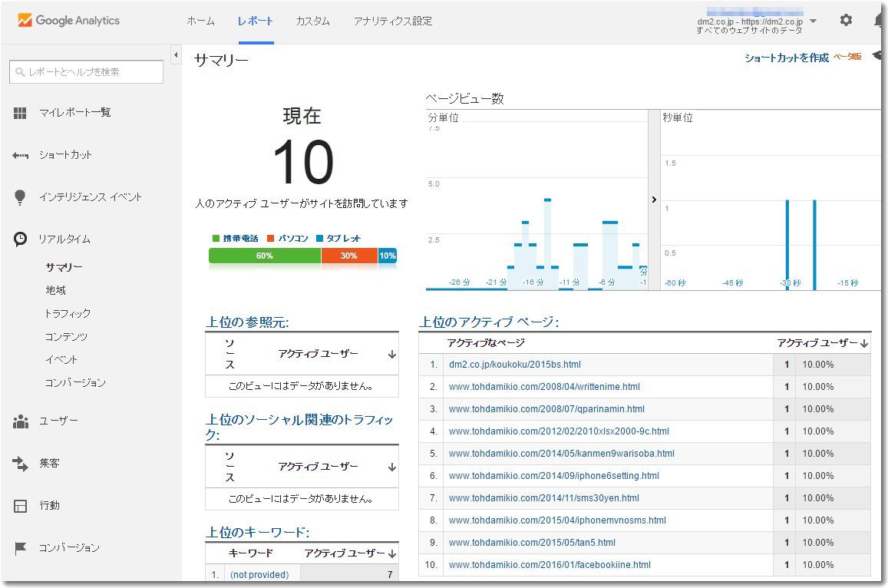Open the iphone6setting.html page link
The image size is (888, 588).
coord(554,476)
